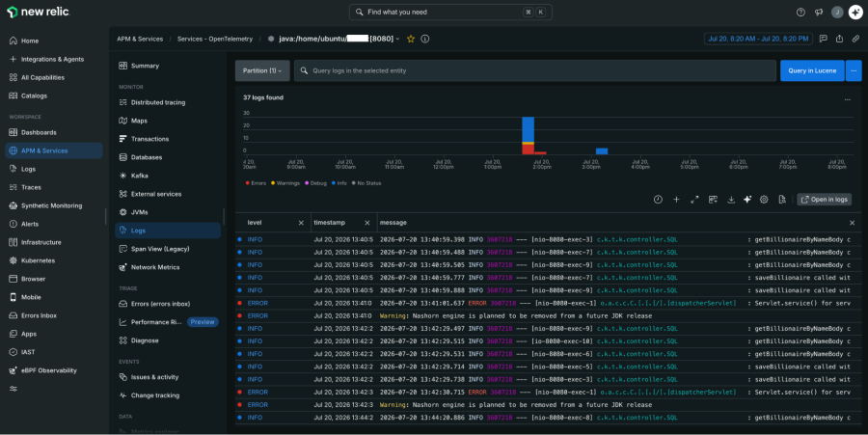Click the add-to-dashboard plus icon
The width and height of the screenshot is (868, 435).
(x=676, y=200)
